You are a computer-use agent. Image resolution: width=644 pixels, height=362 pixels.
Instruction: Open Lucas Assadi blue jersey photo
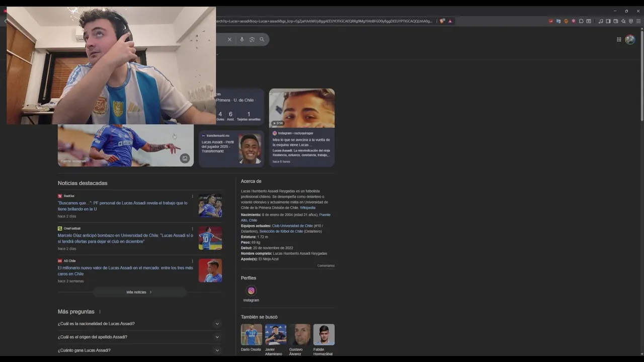pos(126,145)
